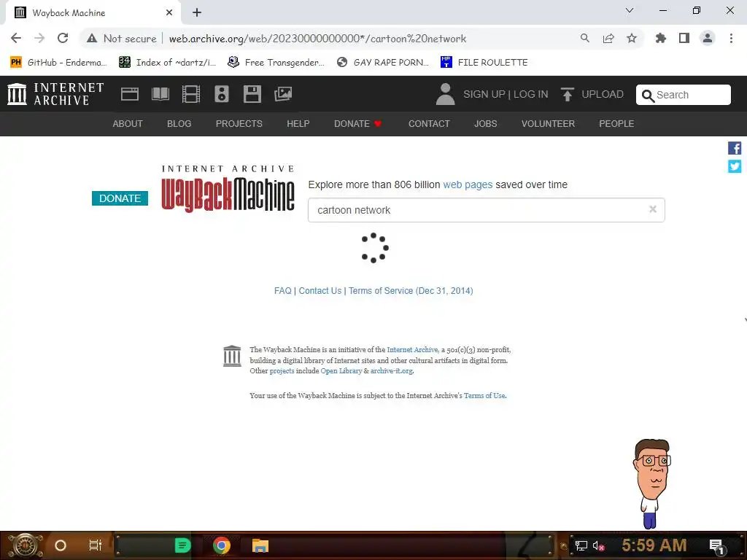747x560 pixels.
Task: Close the Wayback Machine tab
Action: click(x=169, y=13)
